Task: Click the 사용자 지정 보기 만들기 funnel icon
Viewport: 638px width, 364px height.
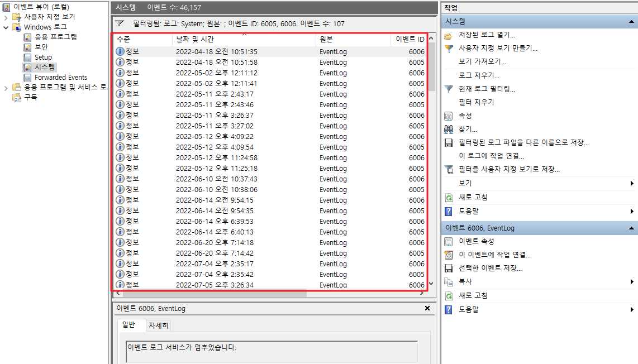Action: pos(449,49)
